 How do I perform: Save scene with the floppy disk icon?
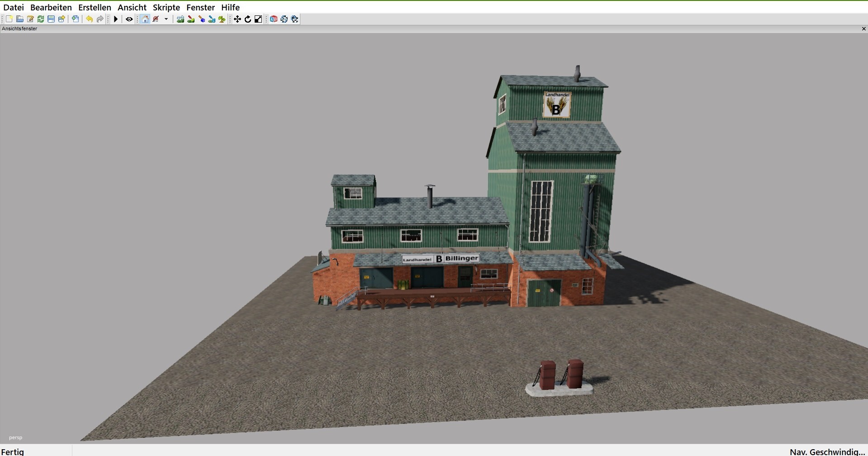tap(51, 19)
